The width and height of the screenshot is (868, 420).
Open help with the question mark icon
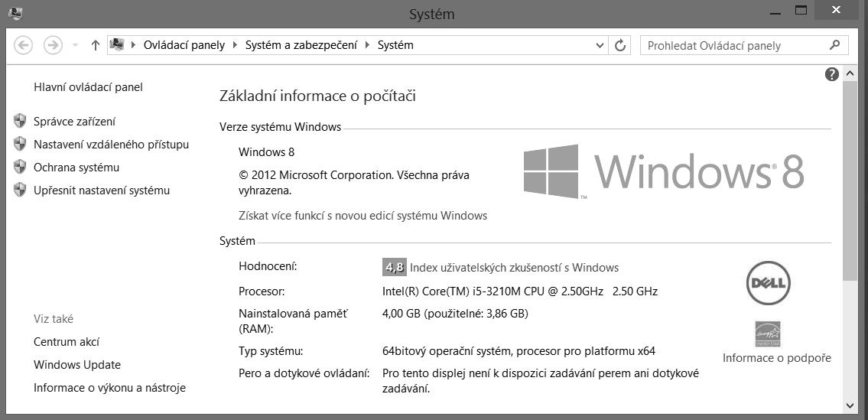coord(832,74)
